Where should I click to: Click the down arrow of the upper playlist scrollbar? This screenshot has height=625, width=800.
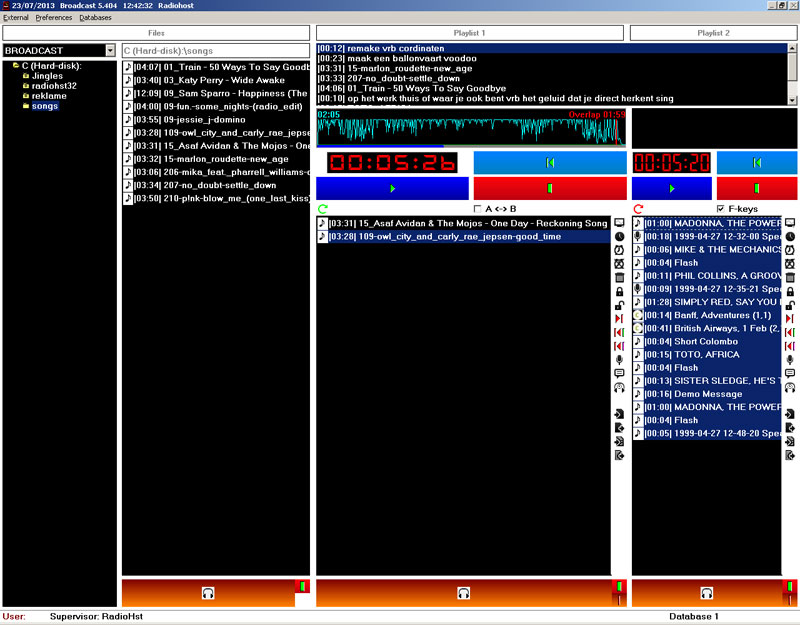pyautogui.click(x=792, y=100)
